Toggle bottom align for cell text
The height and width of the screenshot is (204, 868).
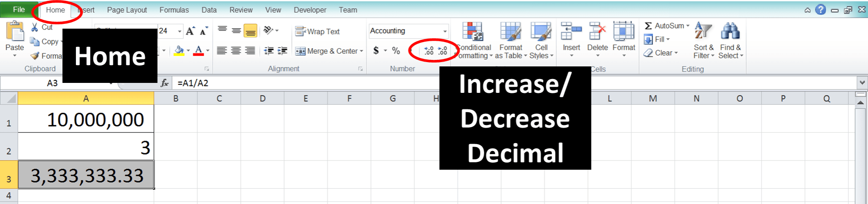coord(250,30)
